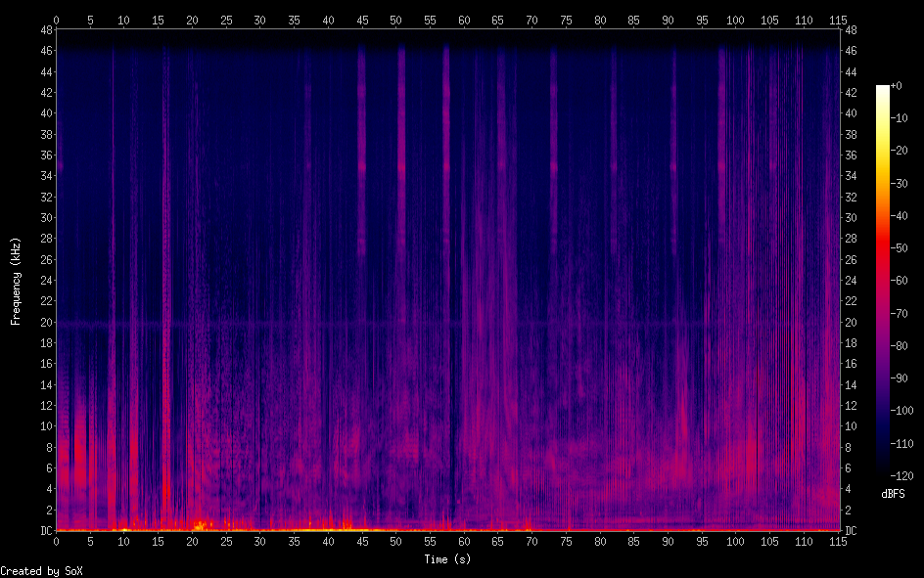Click the 0 second tick on top axis
The width and height of the screenshot is (924, 578).
[56, 19]
